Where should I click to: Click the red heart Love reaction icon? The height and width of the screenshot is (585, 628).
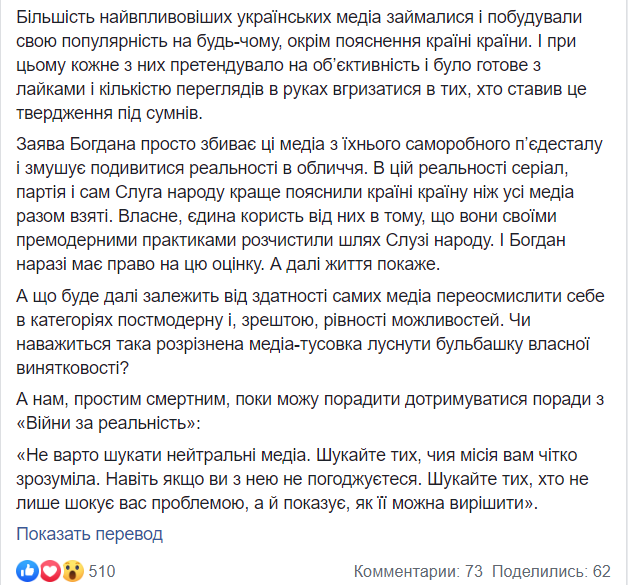[49, 571]
